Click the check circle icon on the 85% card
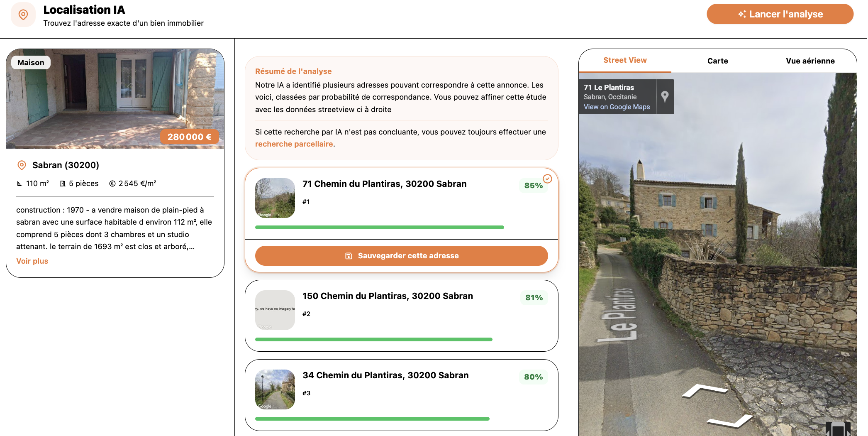The height and width of the screenshot is (436, 868). click(x=548, y=179)
